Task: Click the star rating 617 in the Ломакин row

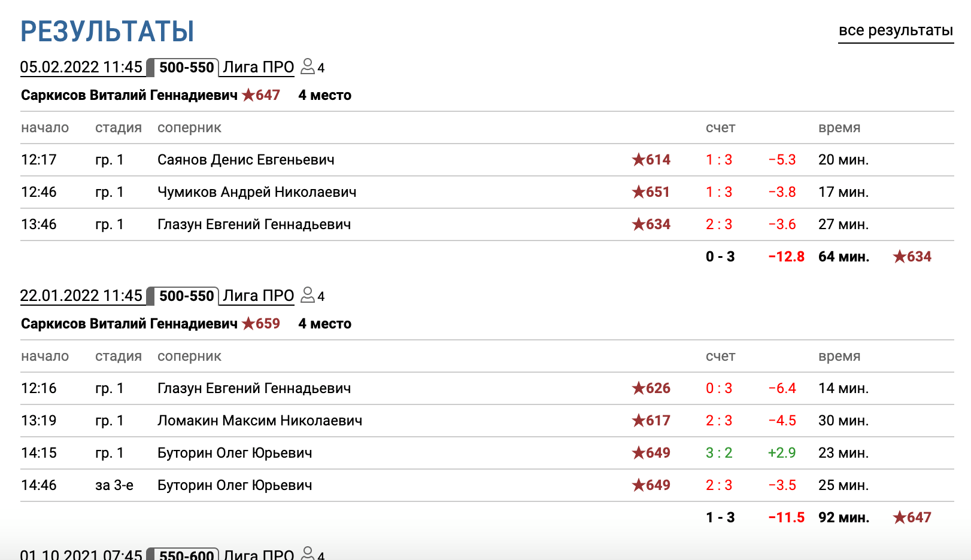Action: click(651, 421)
